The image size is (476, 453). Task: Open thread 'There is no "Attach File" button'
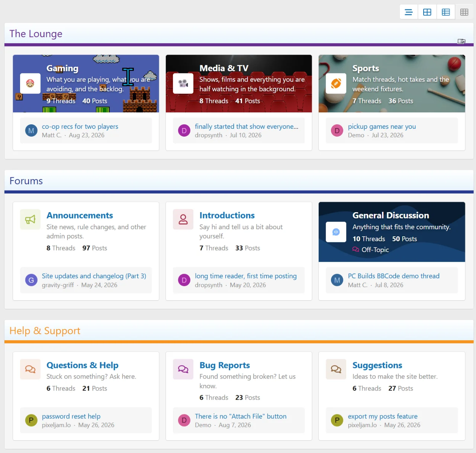pyautogui.click(x=241, y=417)
